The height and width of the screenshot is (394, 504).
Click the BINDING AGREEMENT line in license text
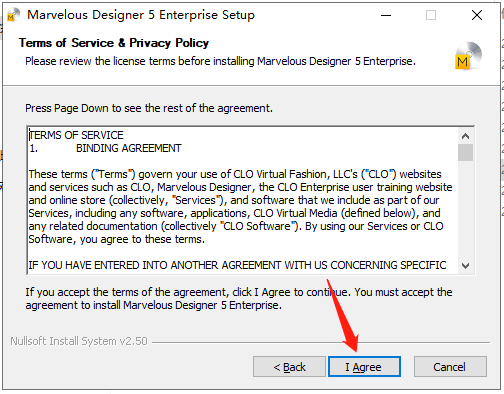pos(128,148)
